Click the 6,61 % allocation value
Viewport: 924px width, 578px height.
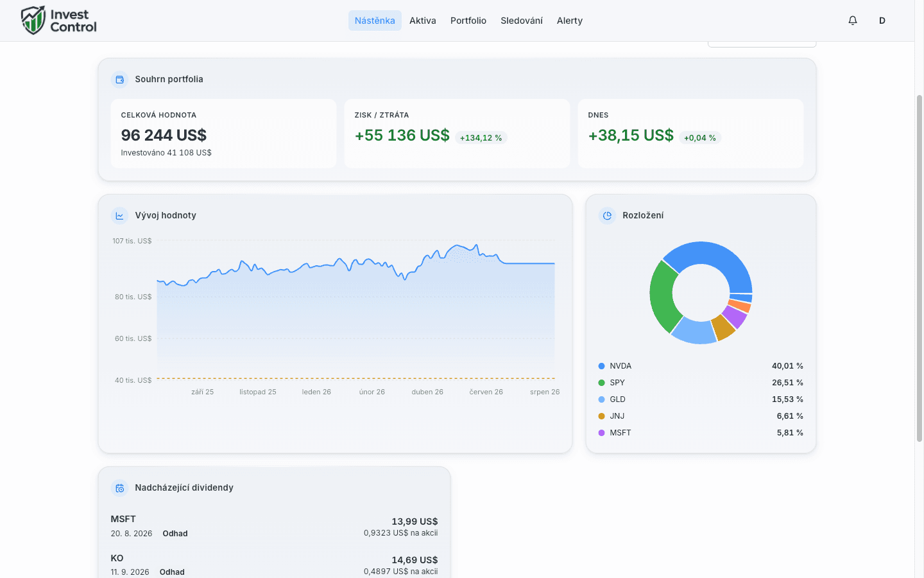coord(790,416)
